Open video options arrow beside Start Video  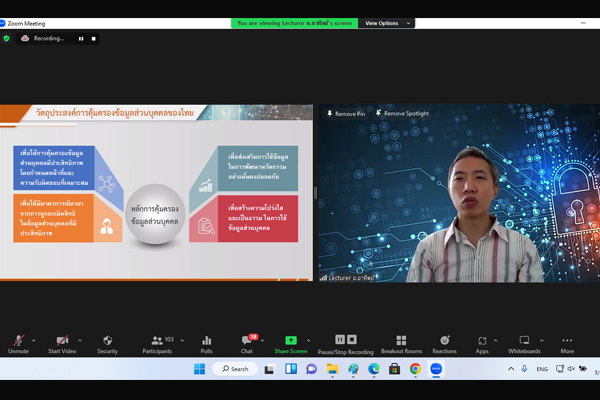[x=80, y=340]
